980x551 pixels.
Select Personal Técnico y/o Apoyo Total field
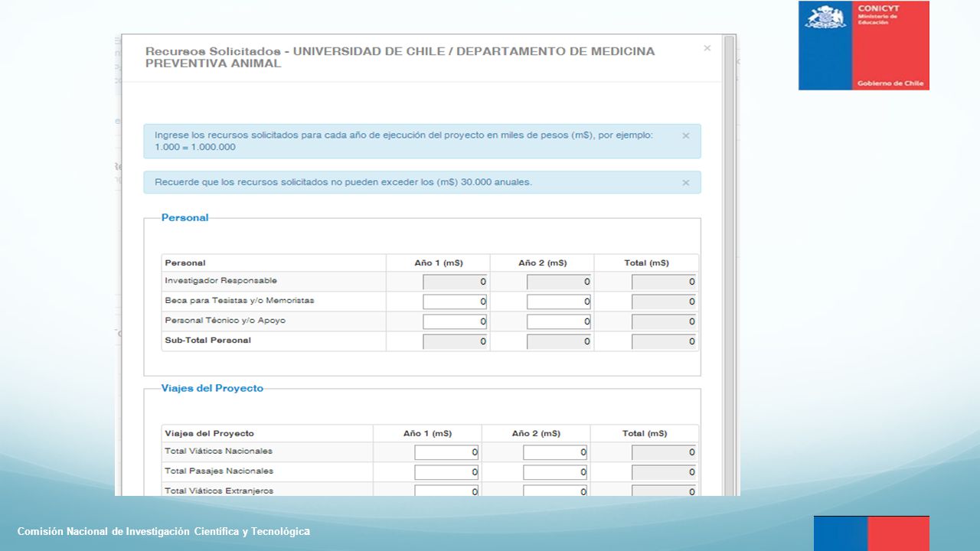664,321
